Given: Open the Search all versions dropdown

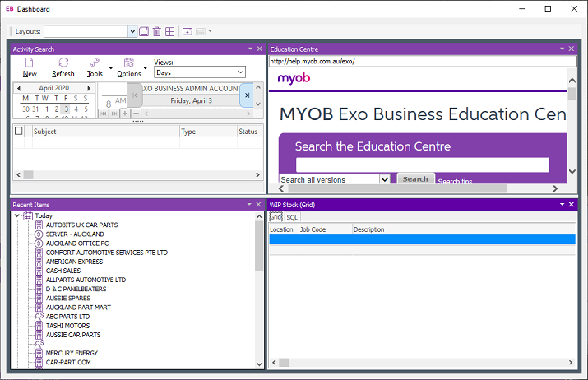Looking at the screenshot, I should point(385,179).
